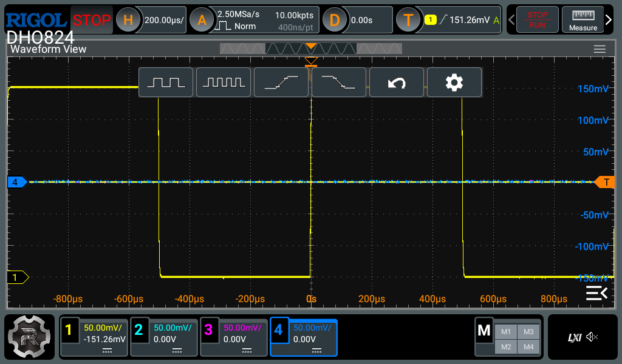Zoom to rising edge icon
Image resolution: width=622 pixels, height=364 pixels.
[281, 83]
